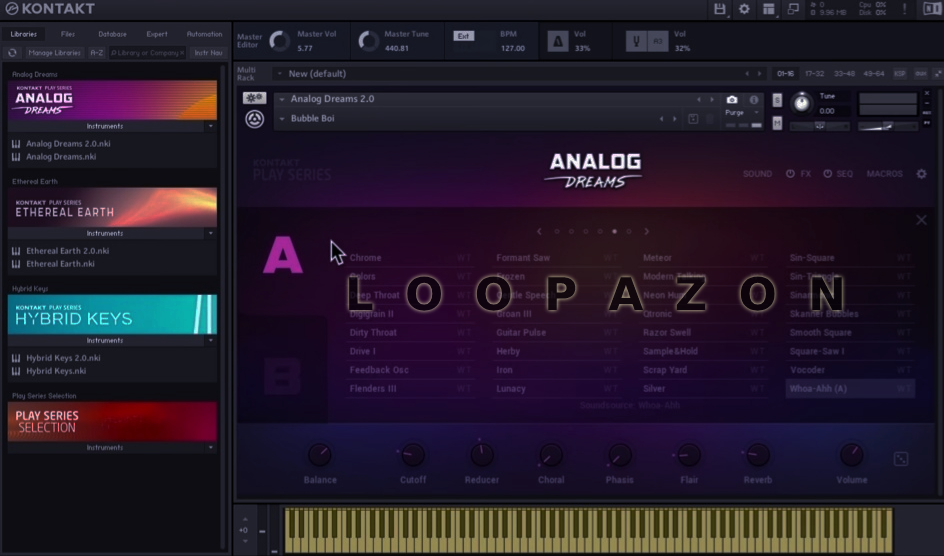Toggle A-Z library sorting
Image resolution: width=944 pixels, height=556 pixels.
pos(96,53)
